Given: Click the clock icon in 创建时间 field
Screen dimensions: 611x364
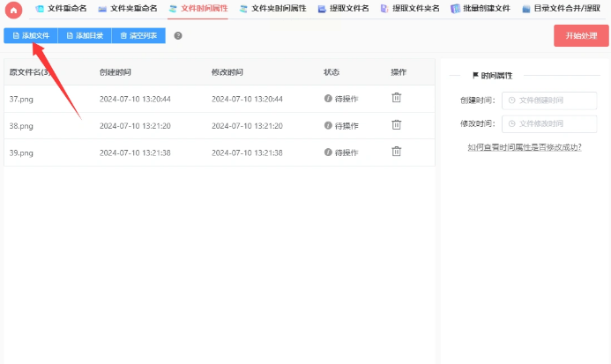Looking at the screenshot, I should 510,100.
